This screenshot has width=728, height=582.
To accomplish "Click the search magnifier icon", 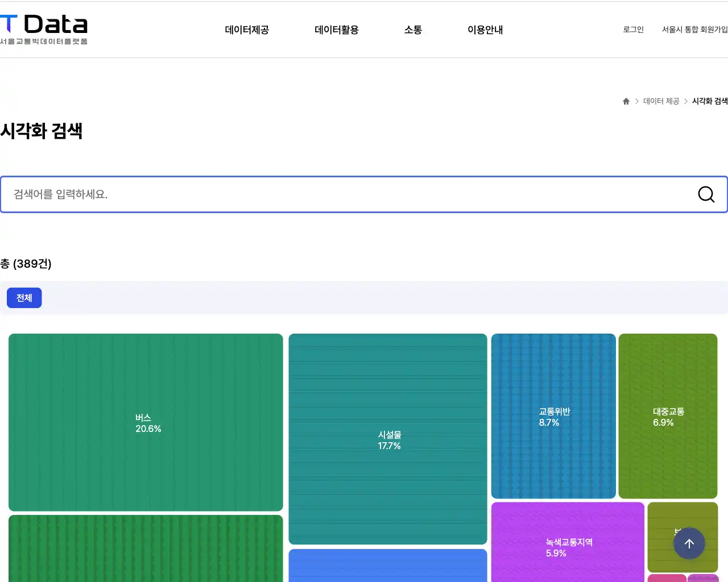I will pyautogui.click(x=706, y=194).
